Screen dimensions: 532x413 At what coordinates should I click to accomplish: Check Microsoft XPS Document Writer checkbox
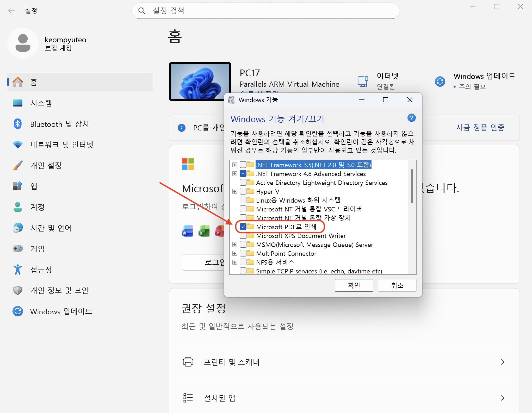[243, 236]
